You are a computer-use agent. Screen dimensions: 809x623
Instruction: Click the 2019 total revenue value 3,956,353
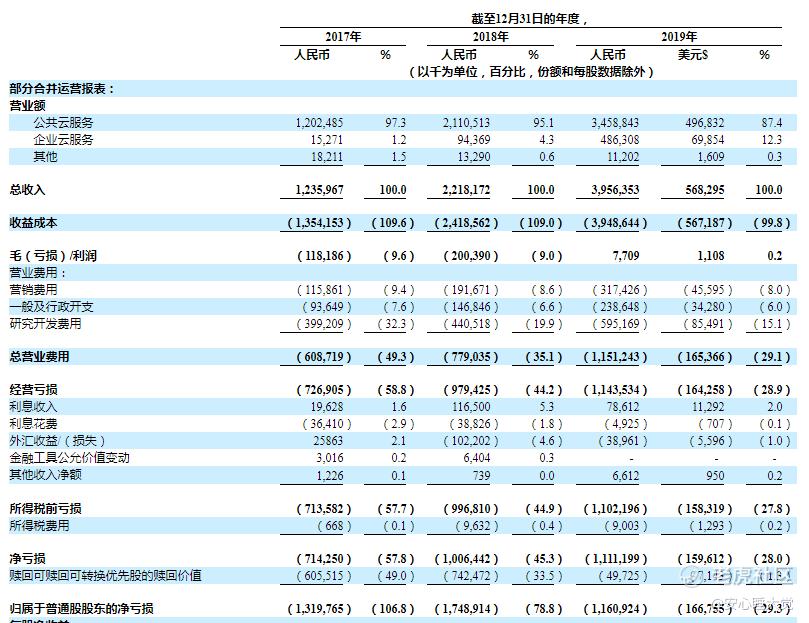point(615,190)
